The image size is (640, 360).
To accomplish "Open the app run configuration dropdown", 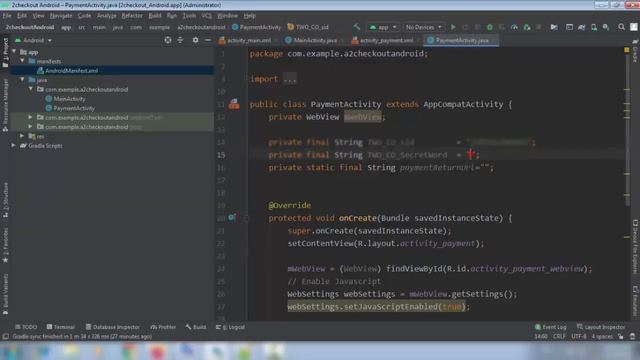I will coord(383,27).
